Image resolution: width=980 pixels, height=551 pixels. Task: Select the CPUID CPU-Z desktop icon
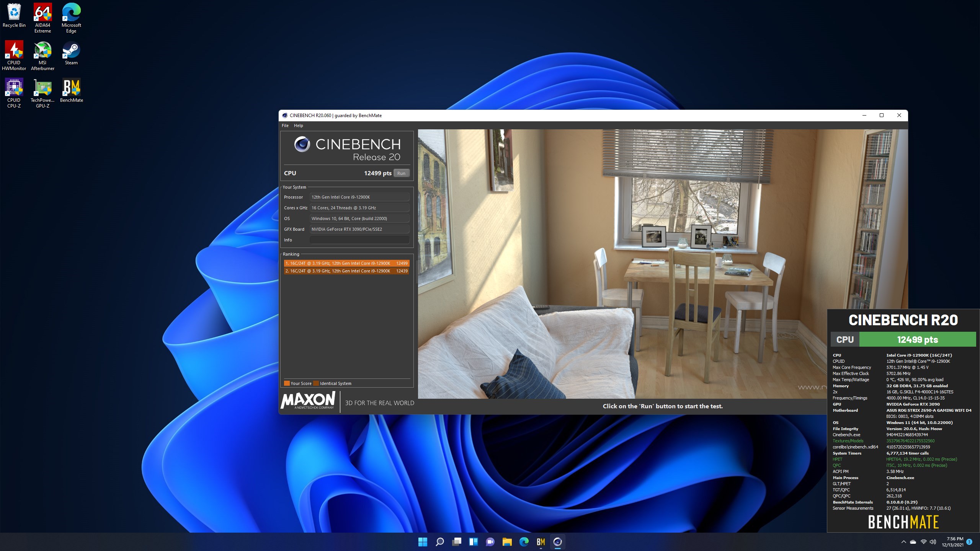pos(14,93)
